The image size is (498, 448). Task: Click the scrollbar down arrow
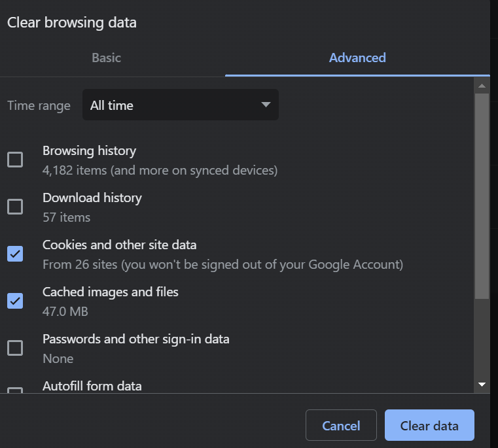coord(482,385)
